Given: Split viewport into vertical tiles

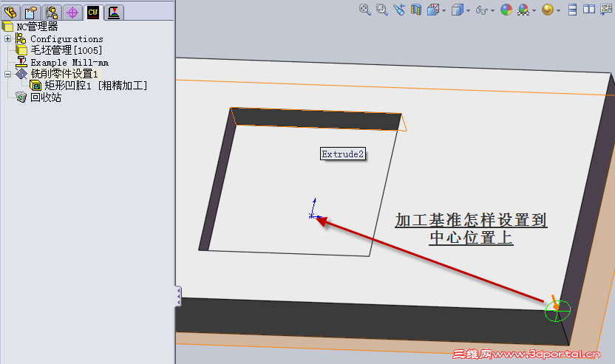Looking at the screenshot, I should (589, 9).
